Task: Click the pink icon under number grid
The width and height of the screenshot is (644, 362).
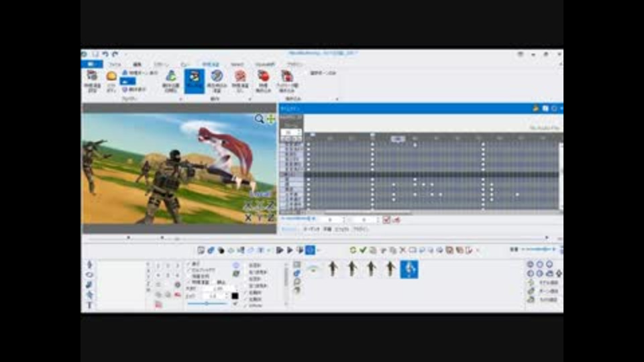Action: [x=158, y=304]
